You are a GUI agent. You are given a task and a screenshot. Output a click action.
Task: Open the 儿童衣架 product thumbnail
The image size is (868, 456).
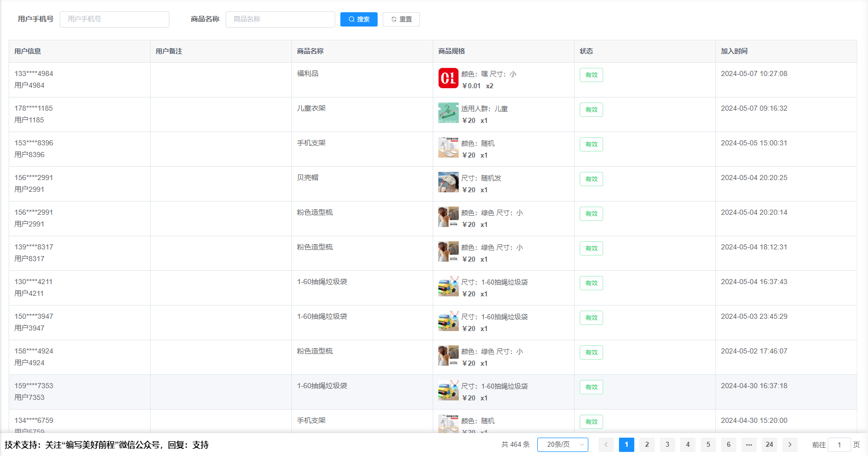click(448, 113)
